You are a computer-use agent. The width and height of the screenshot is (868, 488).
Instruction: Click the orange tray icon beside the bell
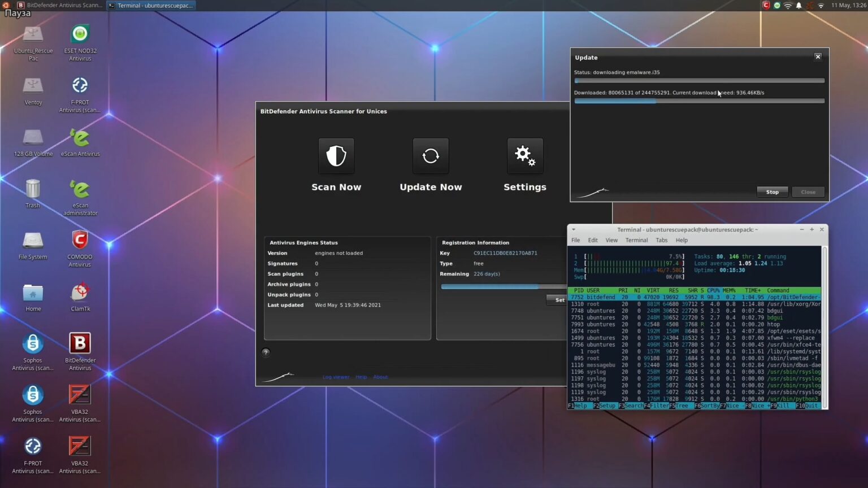(x=810, y=5)
